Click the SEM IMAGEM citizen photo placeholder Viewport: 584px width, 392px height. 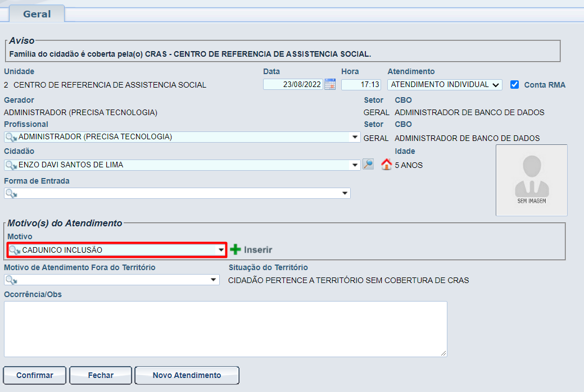coord(531,180)
